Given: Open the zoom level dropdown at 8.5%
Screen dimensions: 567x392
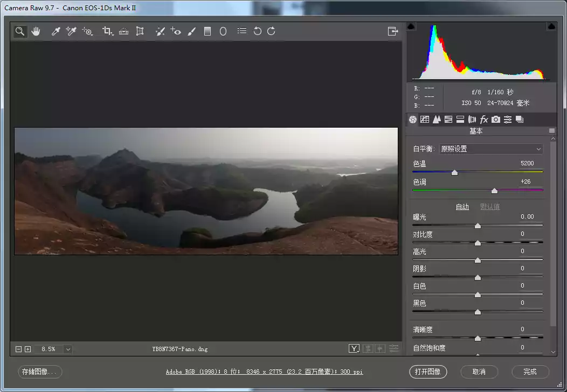Looking at the screenshot, I should (x=68, y=349).
